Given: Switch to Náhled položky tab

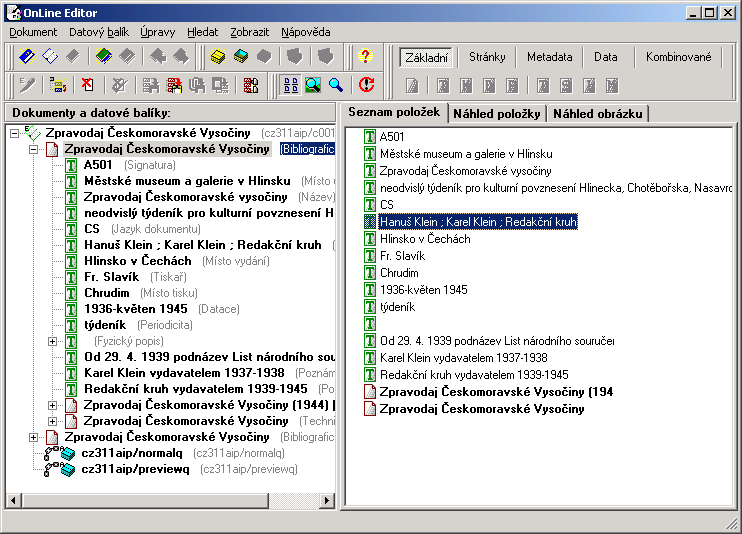Looking at the screenshot, I should pyautogui.click(x=496, y=114).
